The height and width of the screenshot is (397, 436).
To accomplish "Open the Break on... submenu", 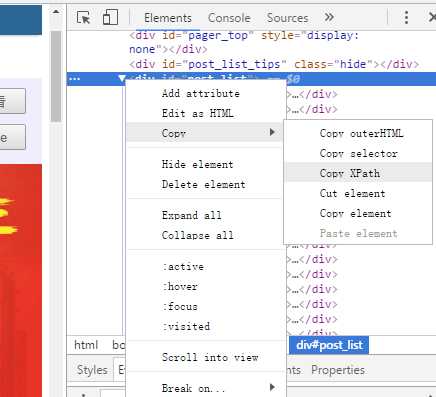I will [204, 388].
